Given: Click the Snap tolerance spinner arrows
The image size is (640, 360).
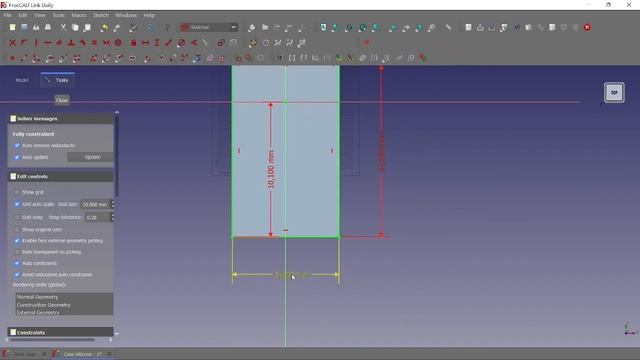Looking at the screenshot, I should [x=113, y=217].
